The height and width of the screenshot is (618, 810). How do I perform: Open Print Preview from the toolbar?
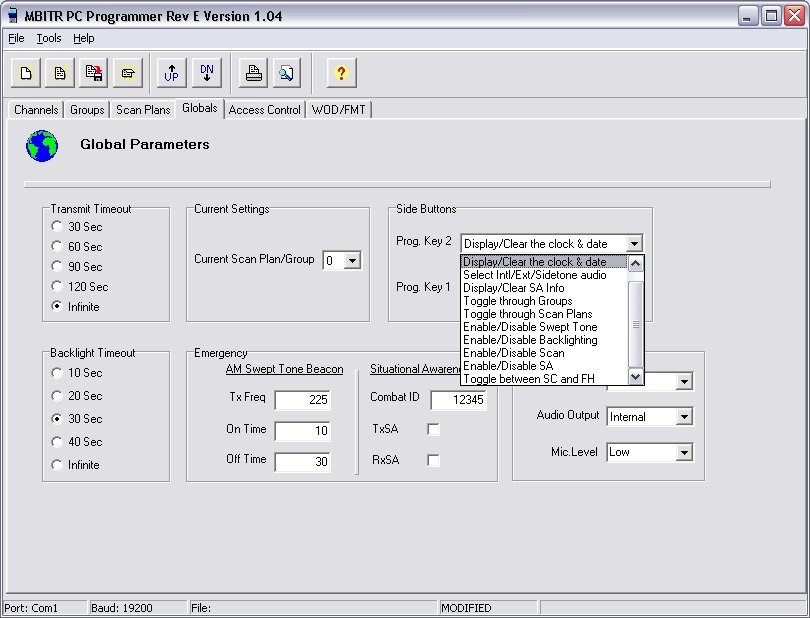pyautogui.click(x=287, y=72)
